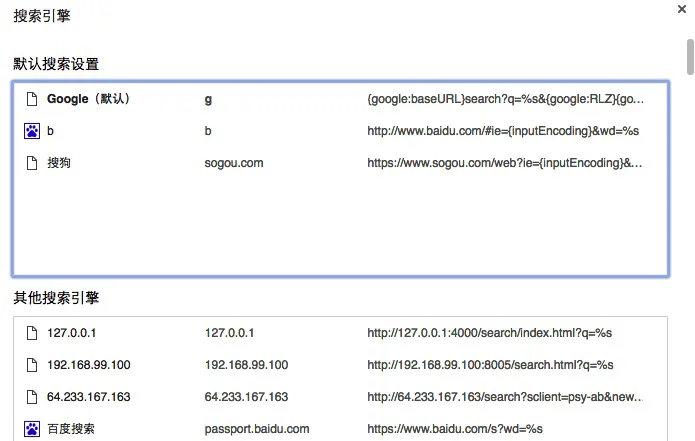The image size is (695, 441).
Task: Click the page icon beside 搜狗
Action: point(32,163)
